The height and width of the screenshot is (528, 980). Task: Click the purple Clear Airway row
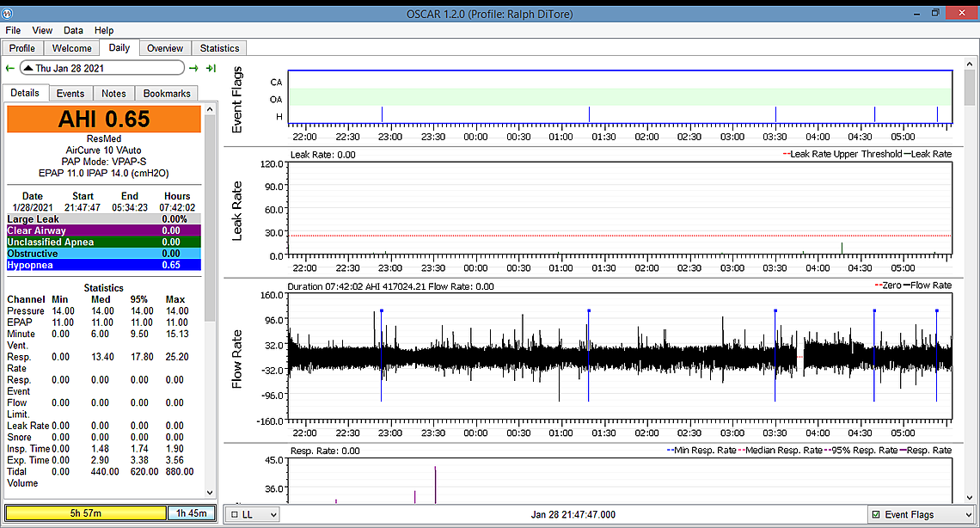(x=104, y=230)
